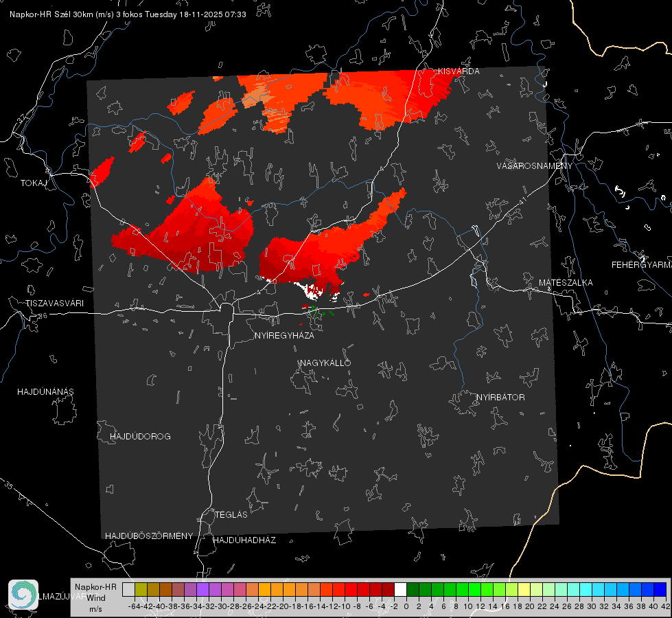The height and width of the screenshot is (618, 672).
Task: Select the KISVÁRDA city label
Action: [x=459, y=71]
